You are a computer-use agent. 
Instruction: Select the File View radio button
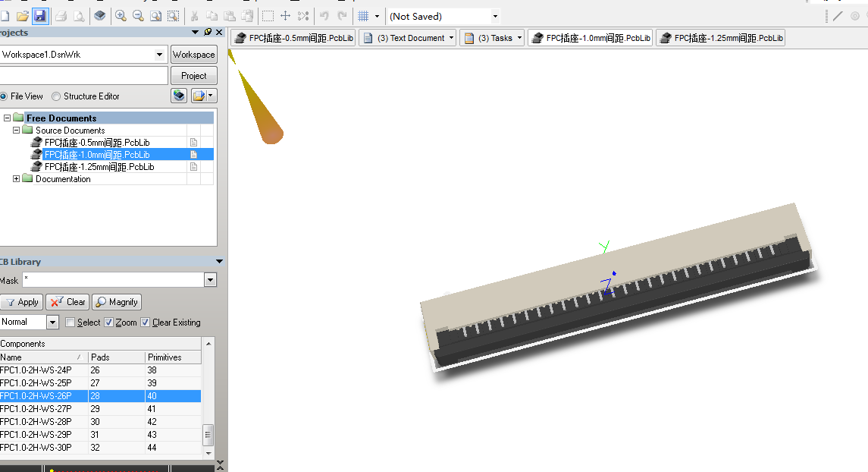coord(4,96)
